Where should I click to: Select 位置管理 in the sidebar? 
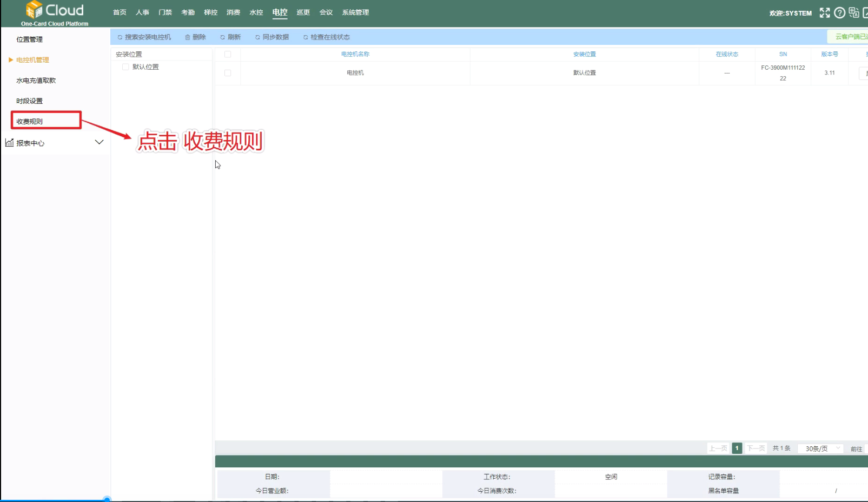(x=29, y=39)
